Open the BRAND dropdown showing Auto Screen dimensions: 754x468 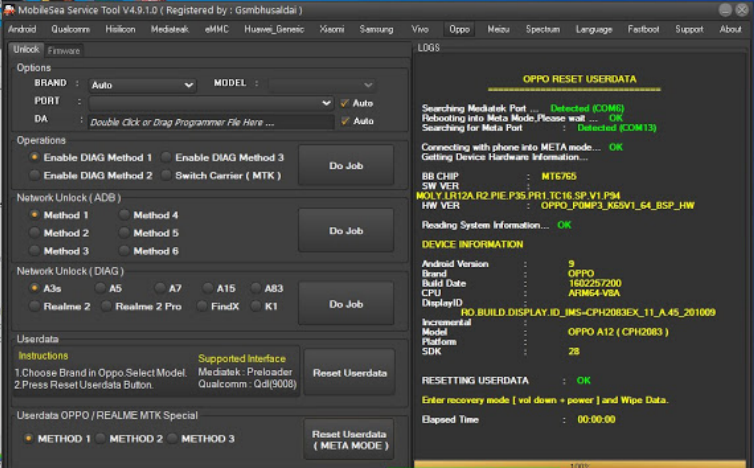point(142,85)
